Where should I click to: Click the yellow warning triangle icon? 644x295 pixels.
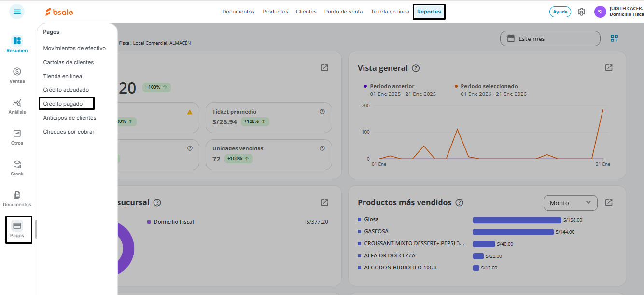[190, 112]
